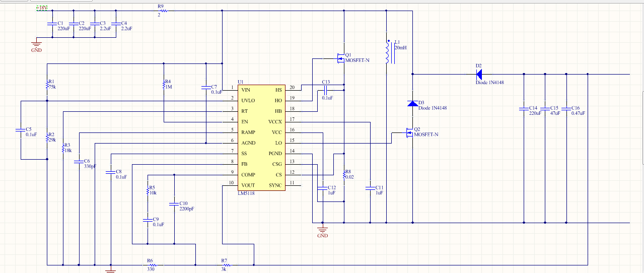This screenshot has width=644, height=273.
Task: Click the EN pin label on U1
Action: [245, 122]
